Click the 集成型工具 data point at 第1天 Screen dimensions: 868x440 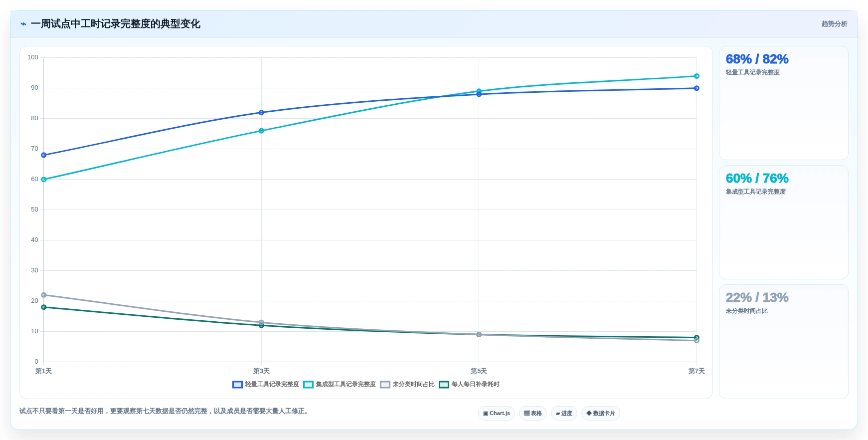44,180
